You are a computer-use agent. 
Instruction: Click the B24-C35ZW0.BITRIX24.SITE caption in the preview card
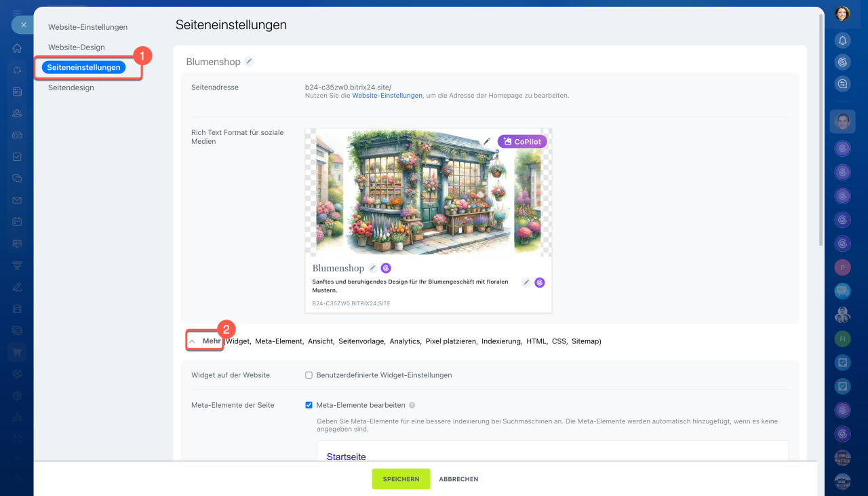pyautogui.click(x=351, y=303)
